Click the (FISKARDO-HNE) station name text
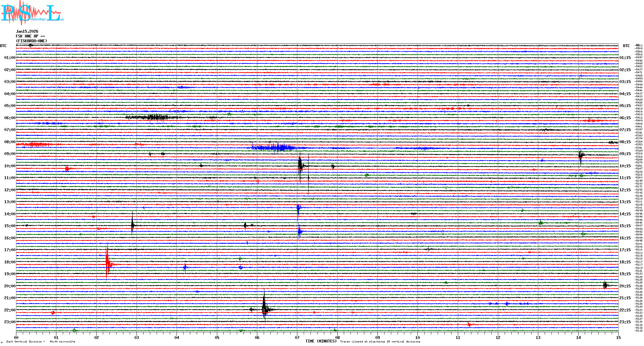644x346 pixels. [31, 41]
